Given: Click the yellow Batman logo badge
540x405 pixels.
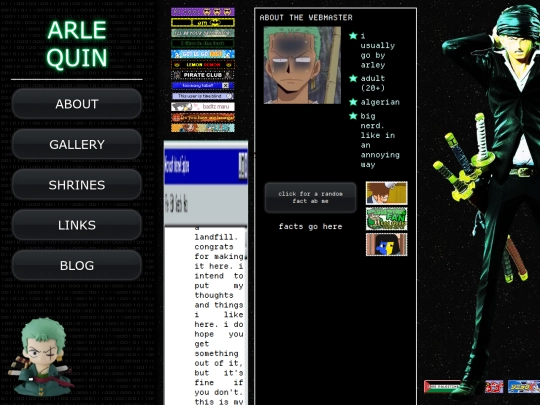Looking at the screenshot, I should point(203,23).
